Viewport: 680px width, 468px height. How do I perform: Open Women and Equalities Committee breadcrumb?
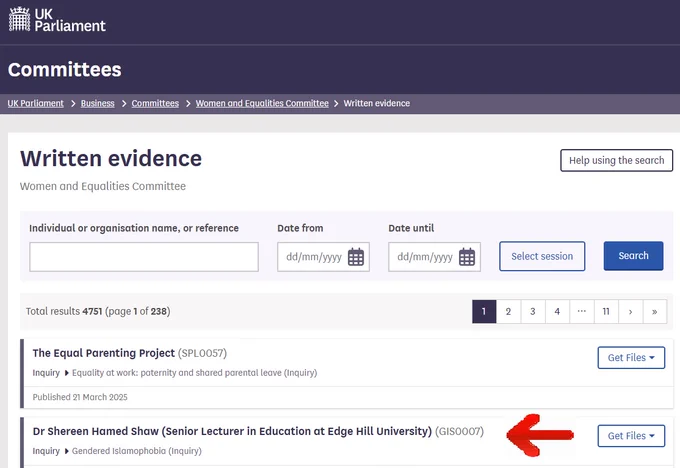[x=262, y=103]
